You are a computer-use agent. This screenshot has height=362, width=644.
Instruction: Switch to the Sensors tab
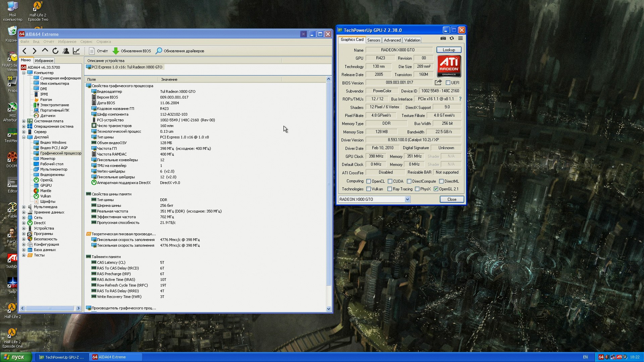(374, 40)
